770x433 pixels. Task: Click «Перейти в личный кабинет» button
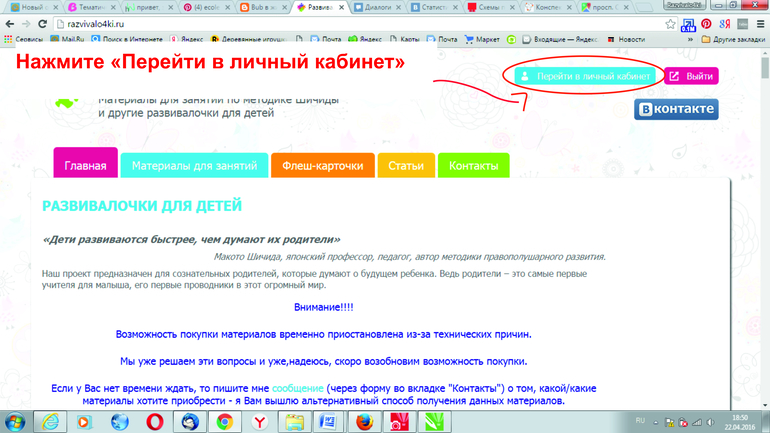[x=586, y=76]
